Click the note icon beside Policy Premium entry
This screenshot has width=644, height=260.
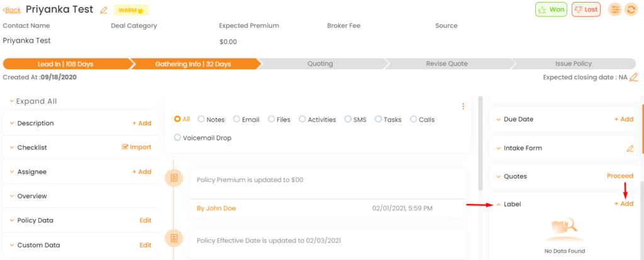(x=174, y=178)
